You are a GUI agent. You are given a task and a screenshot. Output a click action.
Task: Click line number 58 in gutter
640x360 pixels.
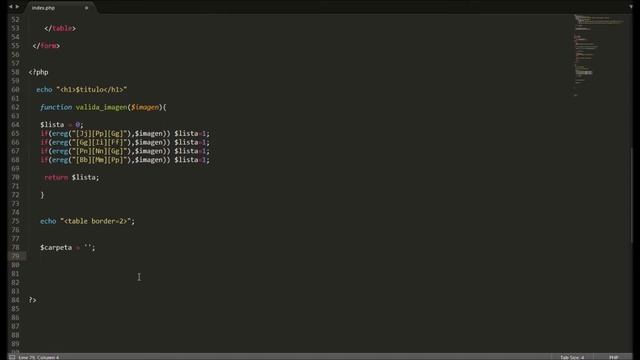pyautogui.click(x=15, y=72)
